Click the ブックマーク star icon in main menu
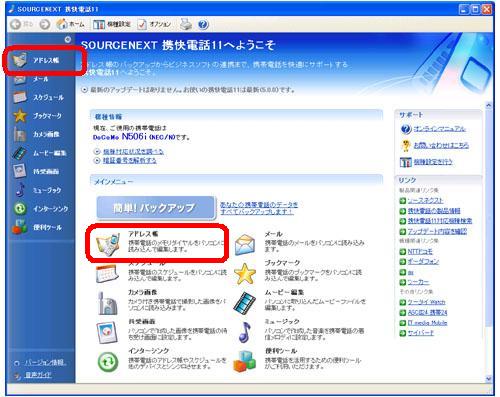Image resolution: width=500 pixels, height=397 pixels. pyautogui.click(x=245, y=274)
